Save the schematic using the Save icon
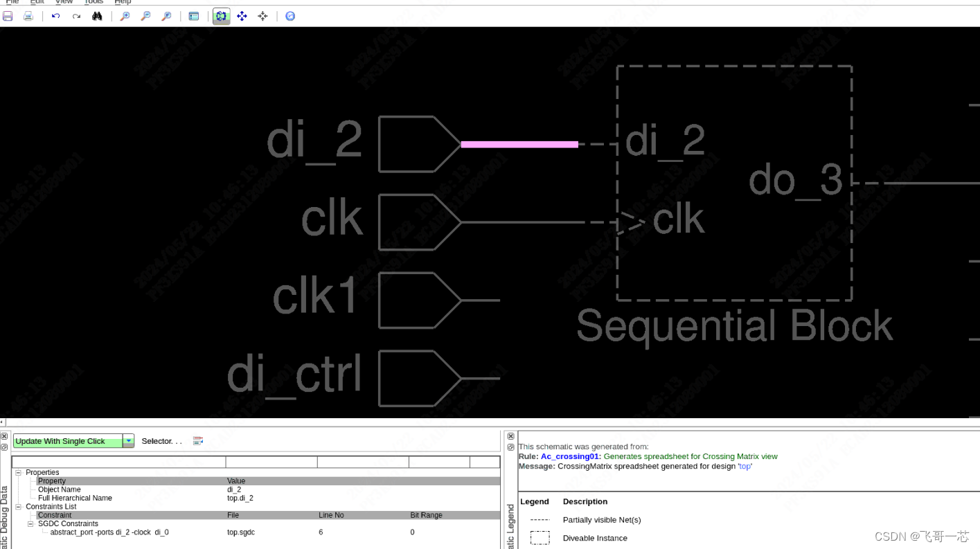Viewport: 980px width, 549px height. click(8, 16)
